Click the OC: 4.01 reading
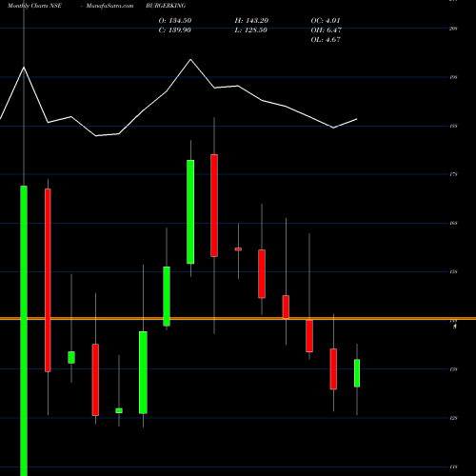Image resolution: width=476 pixels, height=476 pixels. (326, 21)
